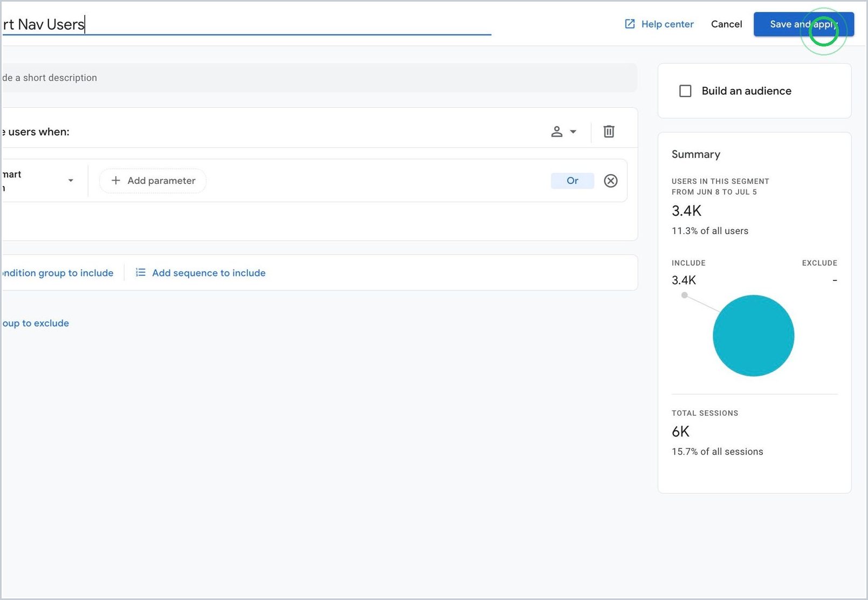Click the segment name input field
Viewport: 868px width, 600px height.
tap(246, 24)
